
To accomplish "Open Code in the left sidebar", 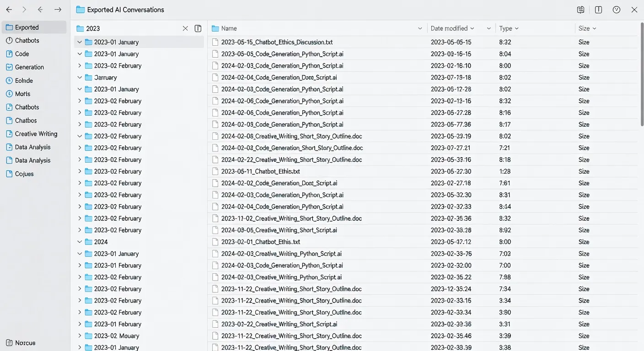I will click(22, 54).
